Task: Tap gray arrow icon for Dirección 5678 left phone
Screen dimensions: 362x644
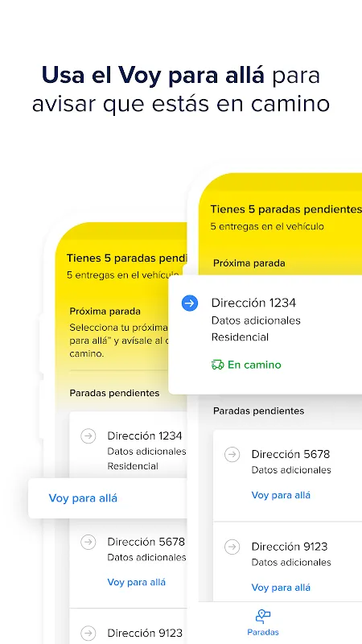Action: (88, 542)
